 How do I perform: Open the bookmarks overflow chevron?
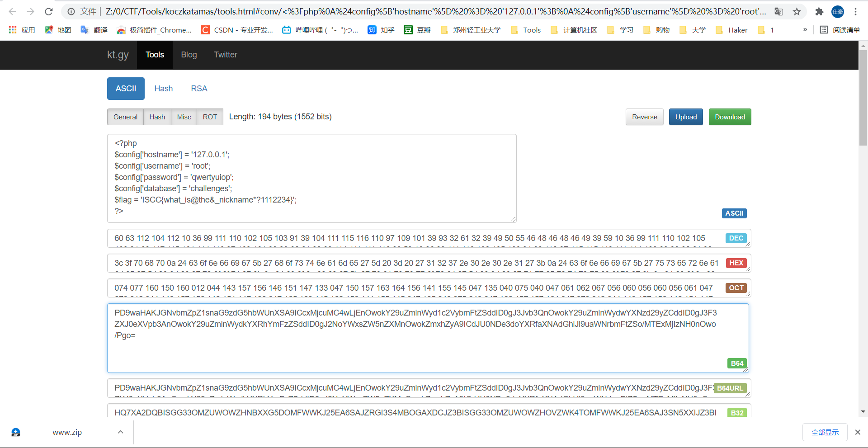click(x=805, y=30)
